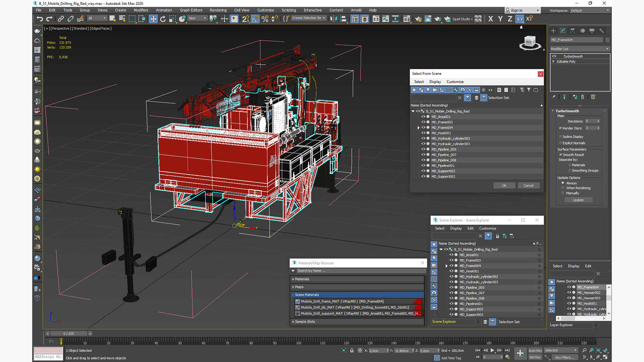Open the Hierarchy command panel tab

pyautogui.click(x=573, y=31)
